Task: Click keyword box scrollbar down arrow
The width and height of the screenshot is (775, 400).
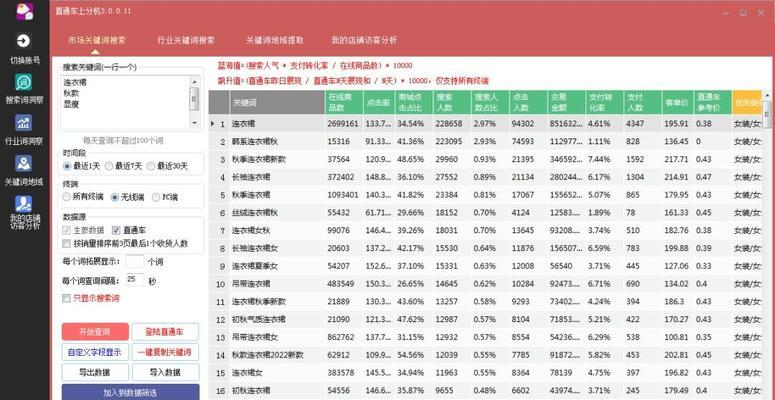Action: 194,123
